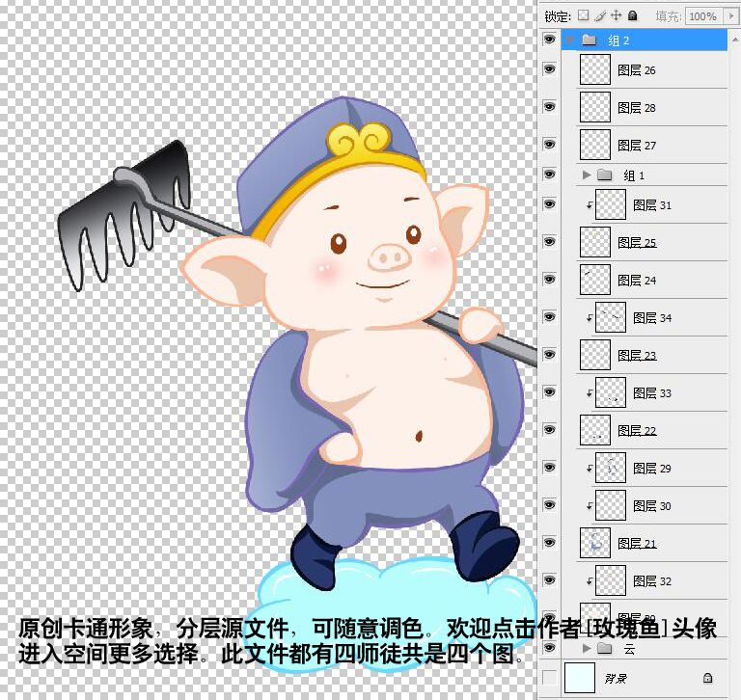
Task: Show the 背景 layer via empty visibility box
Action: click(549, 678)
